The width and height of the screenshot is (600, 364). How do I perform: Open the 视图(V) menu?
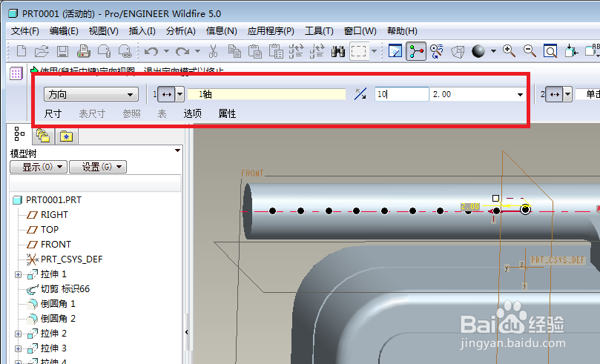103,31
